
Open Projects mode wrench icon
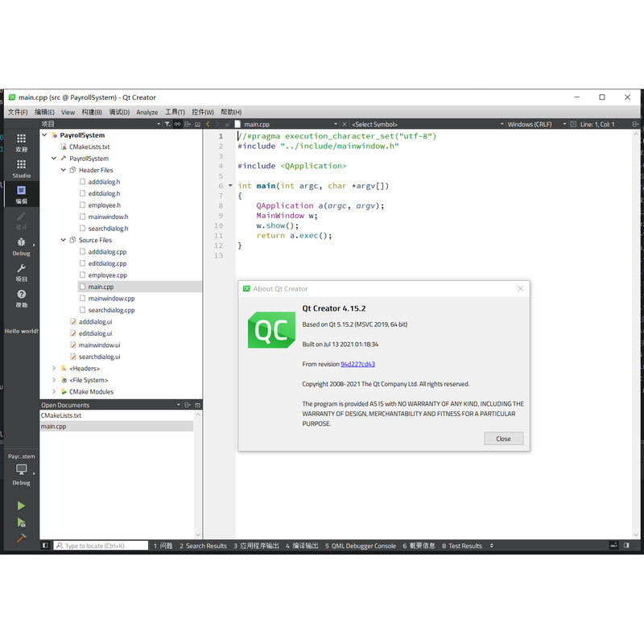pyautogui.click(x=22, y=268)
